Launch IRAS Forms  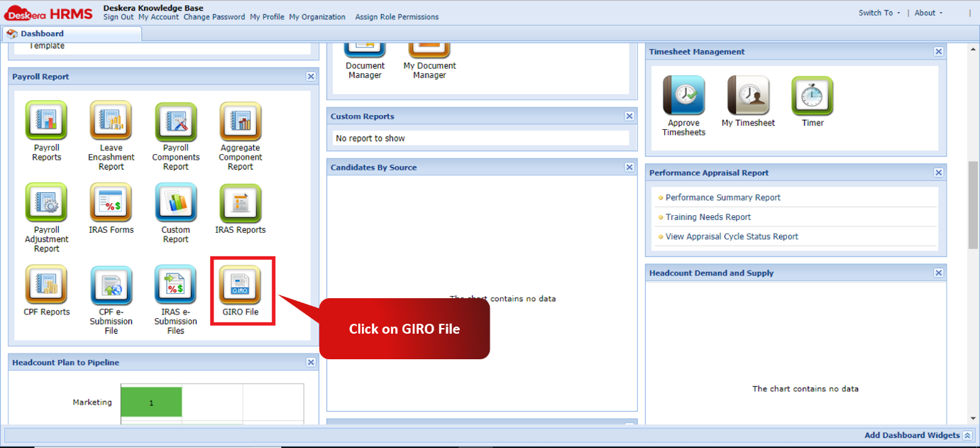(x=111, y=202)
